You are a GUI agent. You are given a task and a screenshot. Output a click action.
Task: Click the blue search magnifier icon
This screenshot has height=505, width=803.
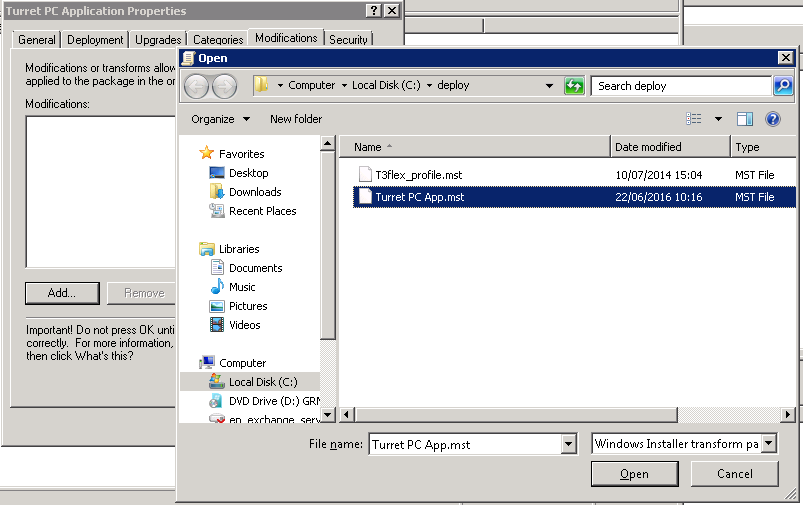point(783,86)
